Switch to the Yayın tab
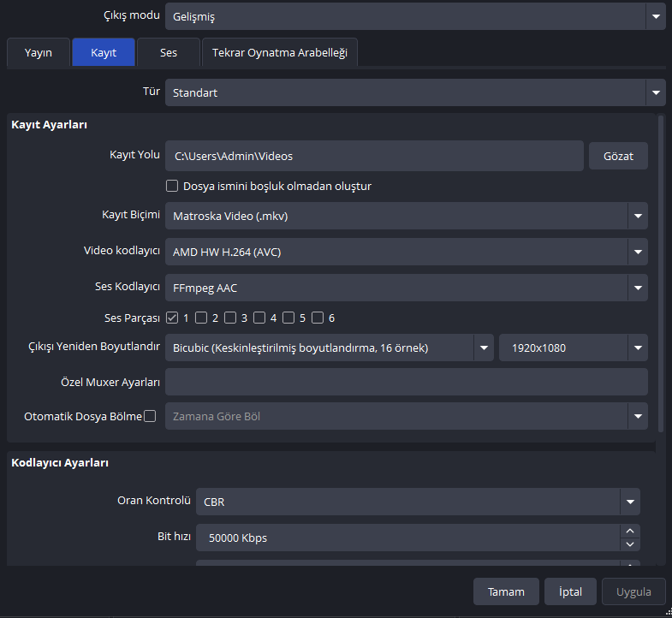Screen dimensions: 672x618 38,53
